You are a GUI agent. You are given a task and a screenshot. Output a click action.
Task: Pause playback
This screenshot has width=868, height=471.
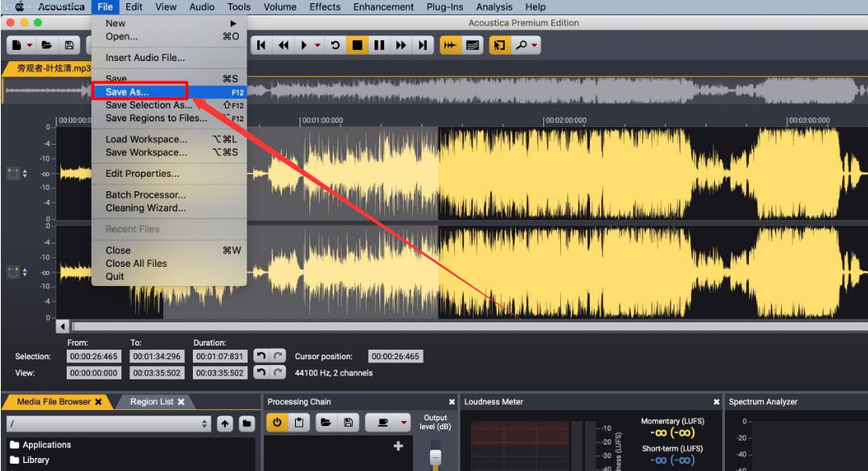(x=379, y=45)
